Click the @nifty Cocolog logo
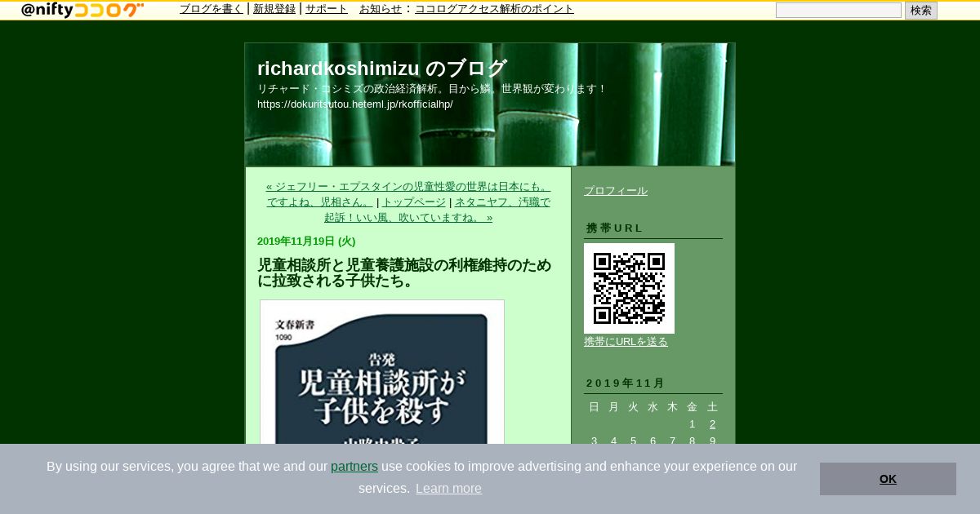Screen dimensions: 980x514 pos(82,10)
